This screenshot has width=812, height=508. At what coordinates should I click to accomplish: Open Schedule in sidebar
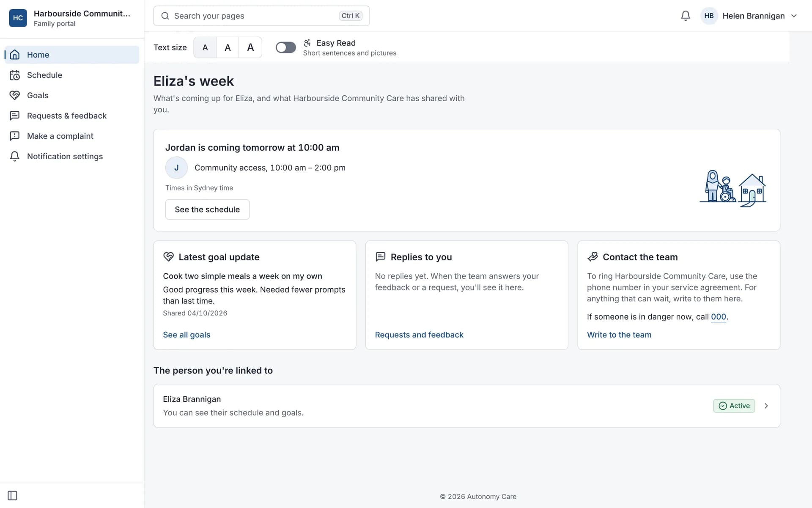pyautogui.click(x=72, y=75)
